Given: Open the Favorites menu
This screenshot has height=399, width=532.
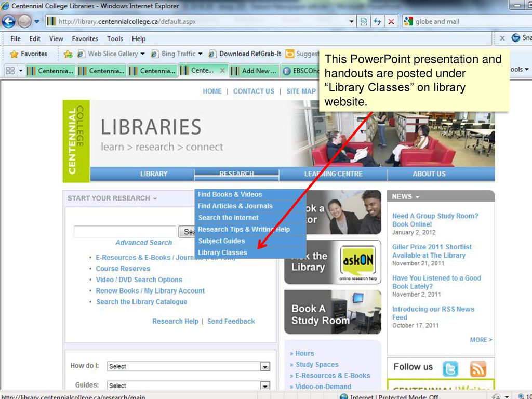Looking at the screenshot, I should tap(85, 38).
